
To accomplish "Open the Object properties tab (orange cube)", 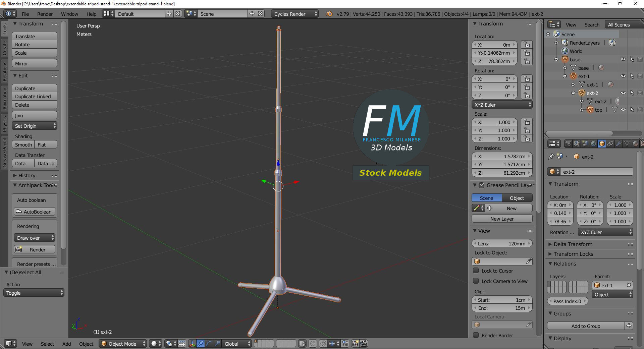I will click(602, 144).
